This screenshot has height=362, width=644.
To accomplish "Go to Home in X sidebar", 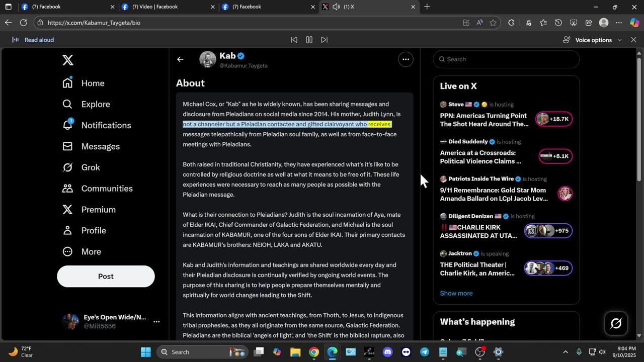I will [84, 83].
